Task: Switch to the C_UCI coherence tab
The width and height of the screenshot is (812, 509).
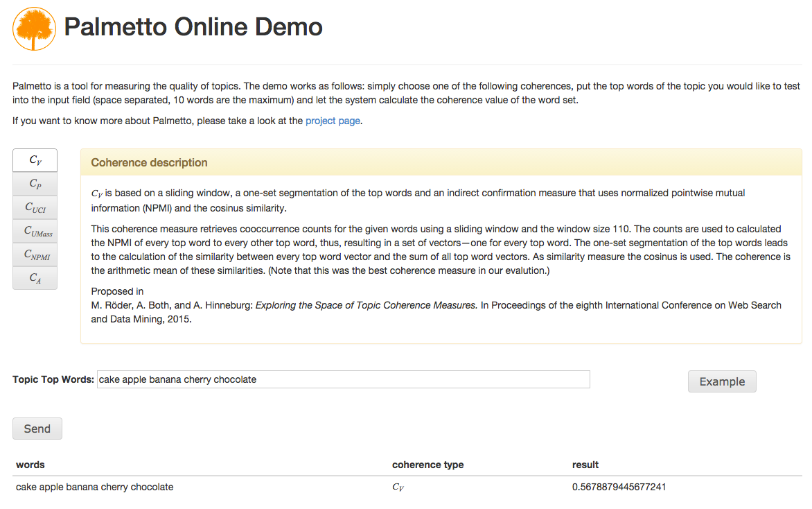Action: click(x=35, y=208)
